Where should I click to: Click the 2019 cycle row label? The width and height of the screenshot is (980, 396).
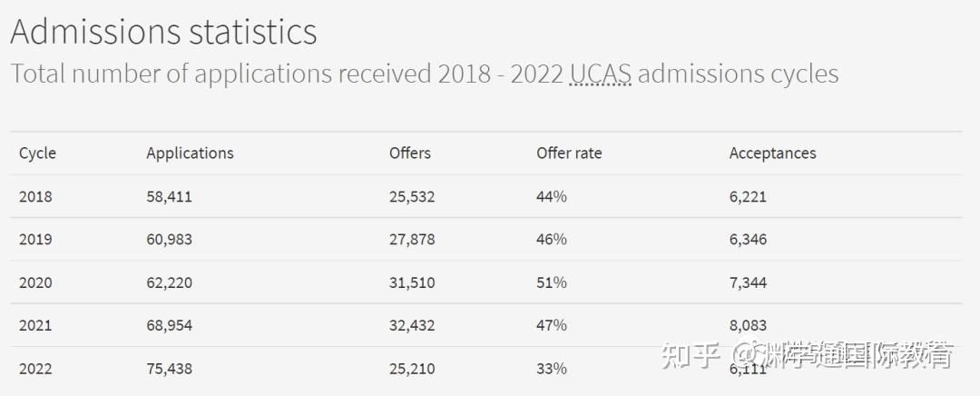[x=35, y=240]
